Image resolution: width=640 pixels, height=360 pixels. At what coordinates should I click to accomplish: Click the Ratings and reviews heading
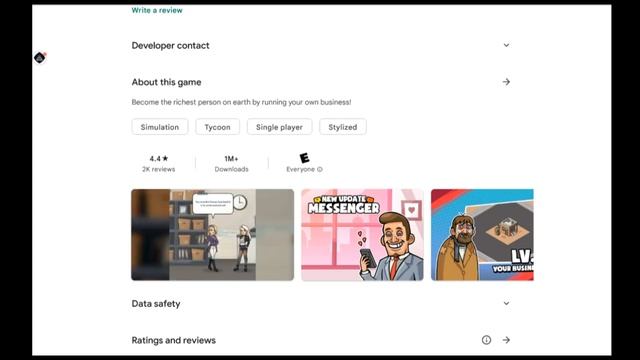click(173, 340)
